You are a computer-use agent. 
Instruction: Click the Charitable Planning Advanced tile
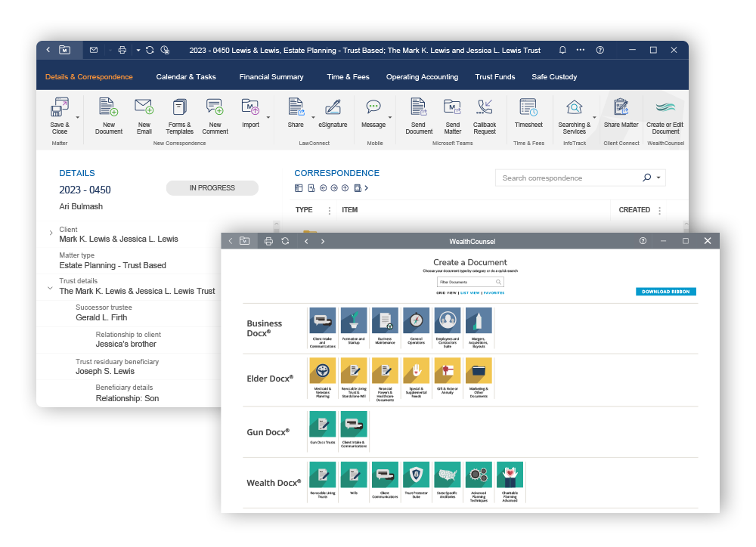tap(509, 475)
